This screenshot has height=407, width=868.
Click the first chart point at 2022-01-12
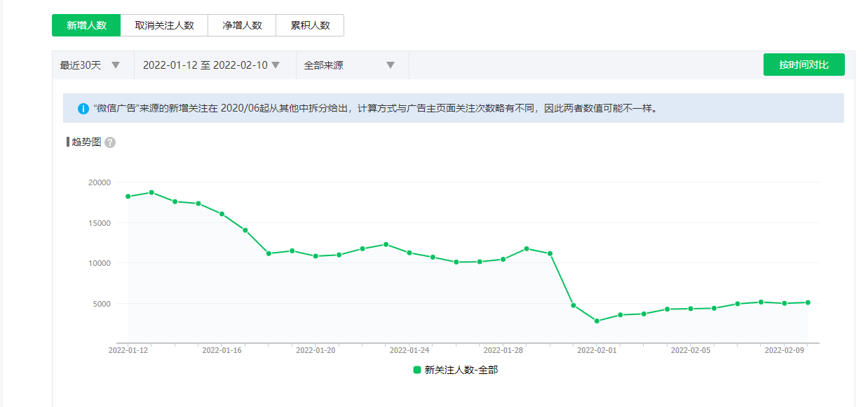click(128, 196)
